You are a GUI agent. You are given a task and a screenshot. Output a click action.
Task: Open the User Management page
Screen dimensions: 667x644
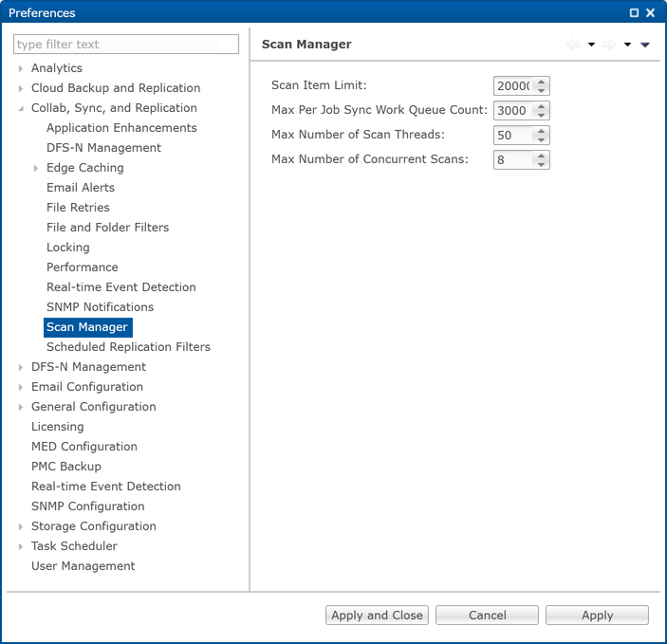click(x=83, y=566)
